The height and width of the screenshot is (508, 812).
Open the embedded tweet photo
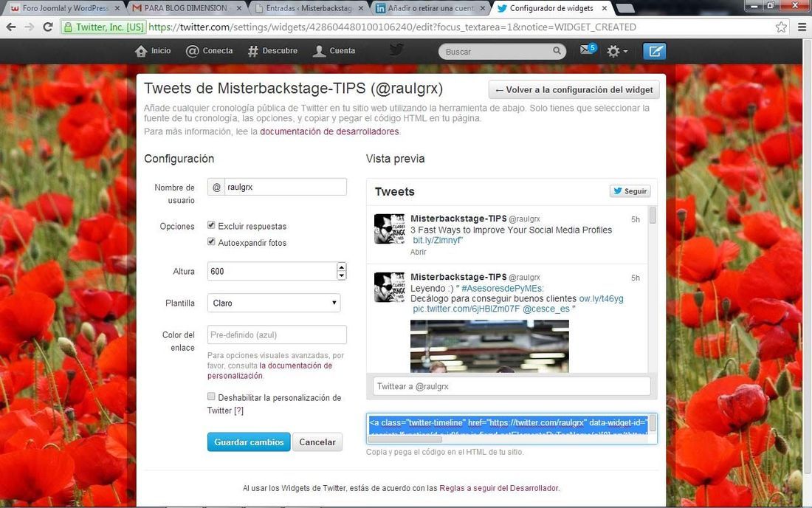(x=489, y=346)
